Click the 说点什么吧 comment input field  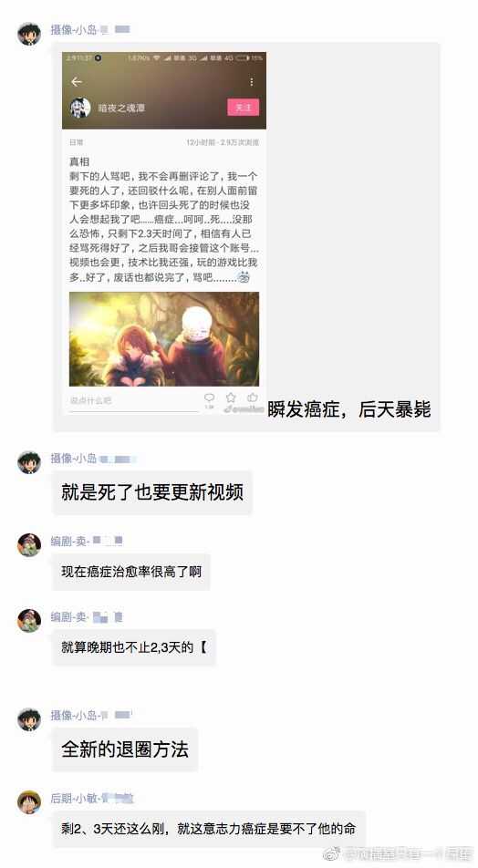[133, 401]
